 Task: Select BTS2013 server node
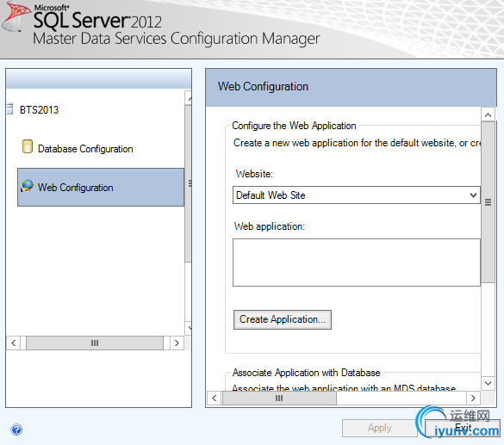(x=40, y=110)
